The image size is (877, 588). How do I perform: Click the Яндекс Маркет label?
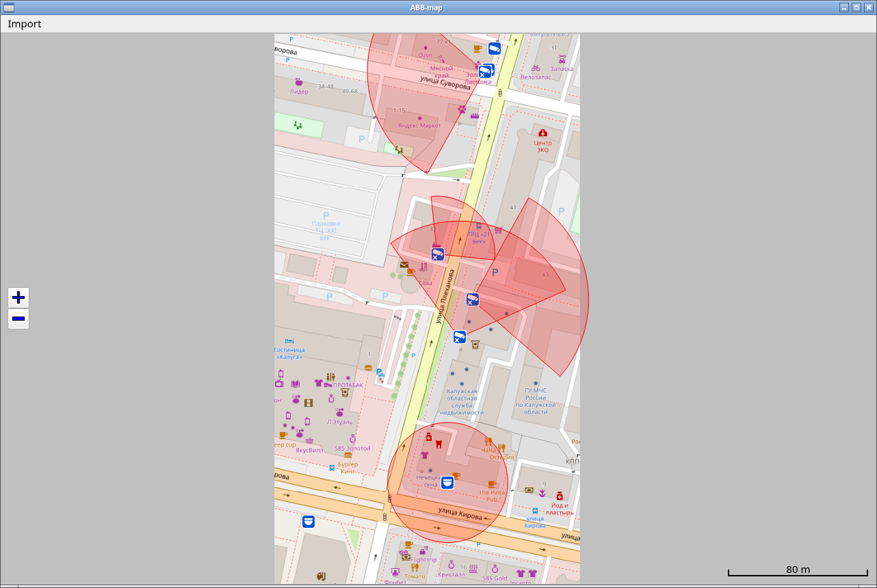[x=419, y=126]
